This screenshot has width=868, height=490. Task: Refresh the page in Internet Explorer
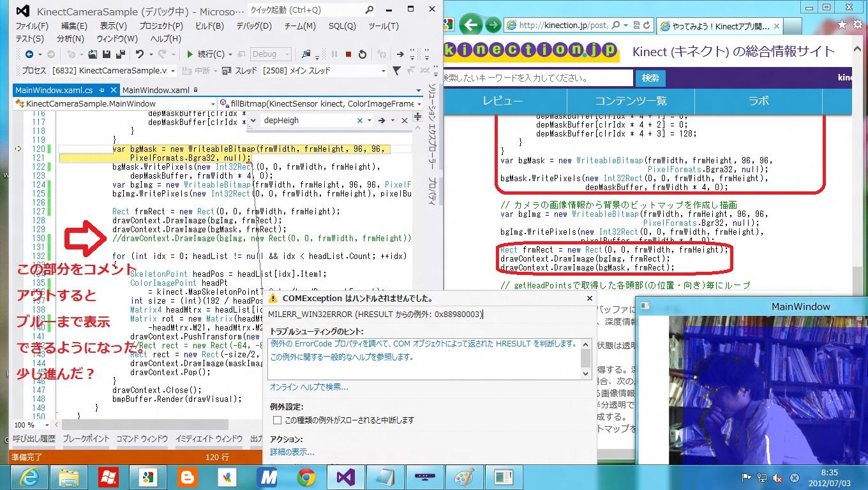point(646,26)
